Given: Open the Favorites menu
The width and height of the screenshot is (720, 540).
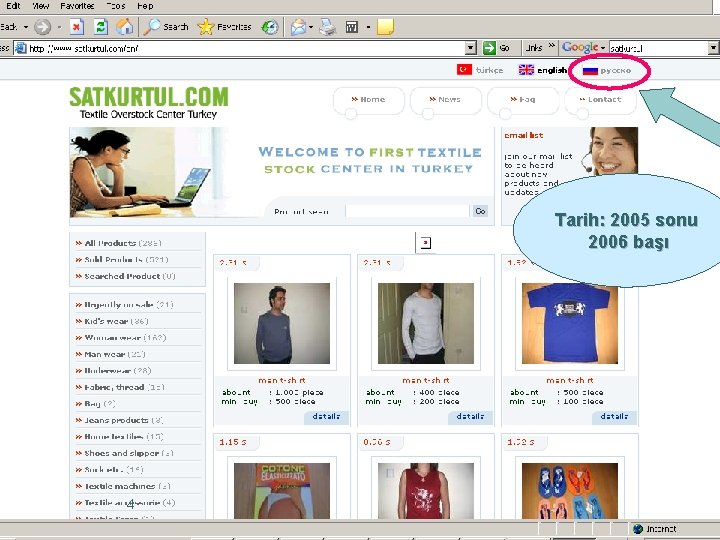Looking at the screenshot, I should [x=77, y=6].
